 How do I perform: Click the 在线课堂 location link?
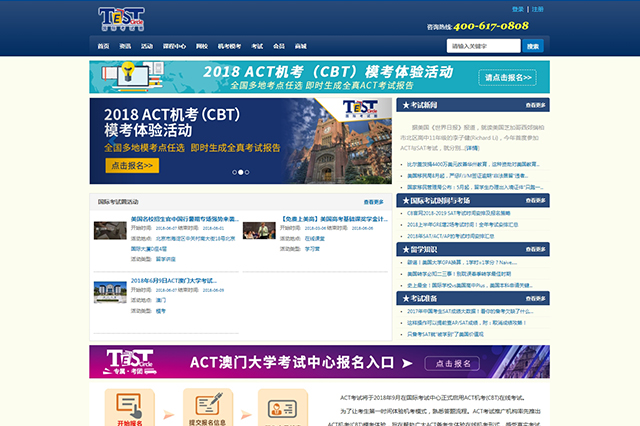click(315, 238)
